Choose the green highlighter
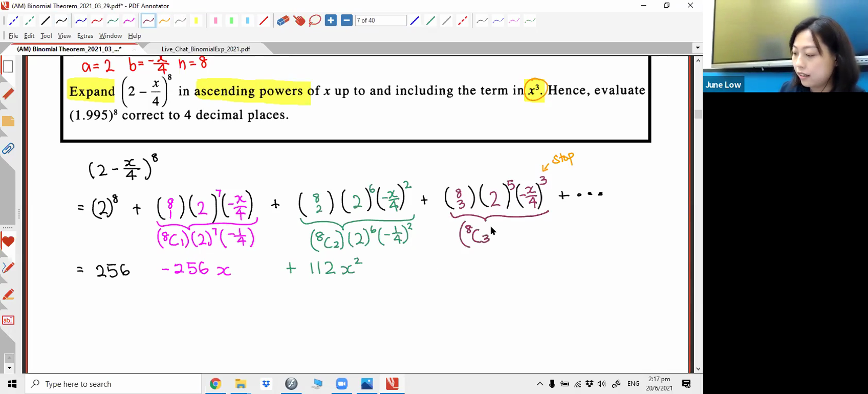 point(231,21)
